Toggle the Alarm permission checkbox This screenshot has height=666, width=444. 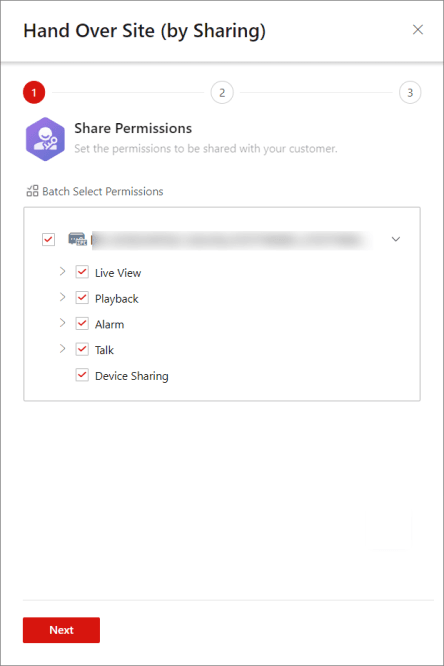(x=82, y=324)
